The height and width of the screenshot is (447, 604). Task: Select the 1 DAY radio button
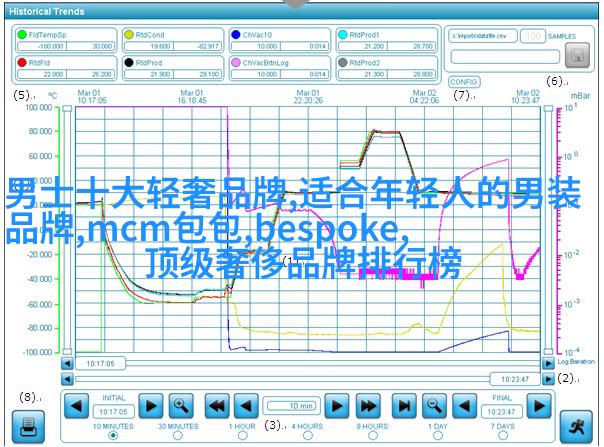coord(438,435)
